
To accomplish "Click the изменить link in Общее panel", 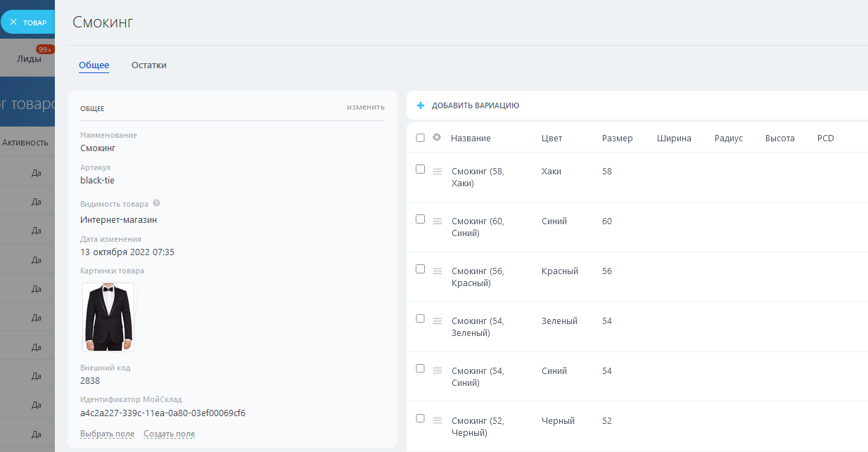I will 365,108.
